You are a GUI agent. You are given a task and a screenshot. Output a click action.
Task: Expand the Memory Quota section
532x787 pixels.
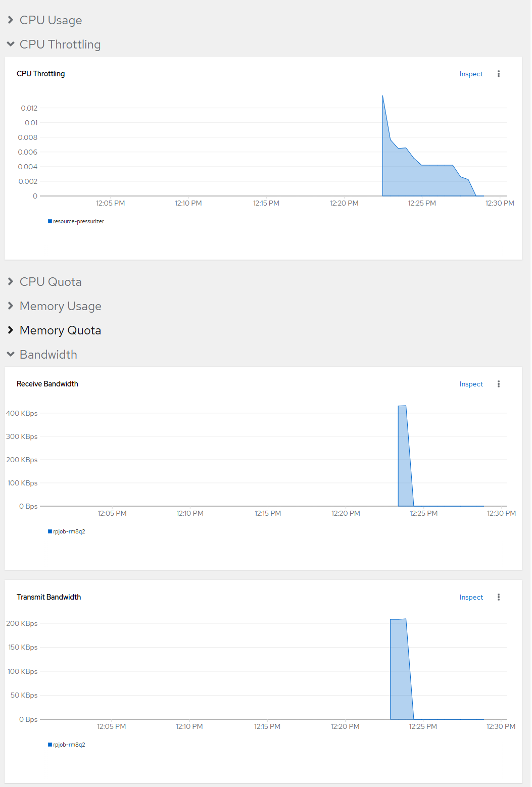tap(60, 330)
